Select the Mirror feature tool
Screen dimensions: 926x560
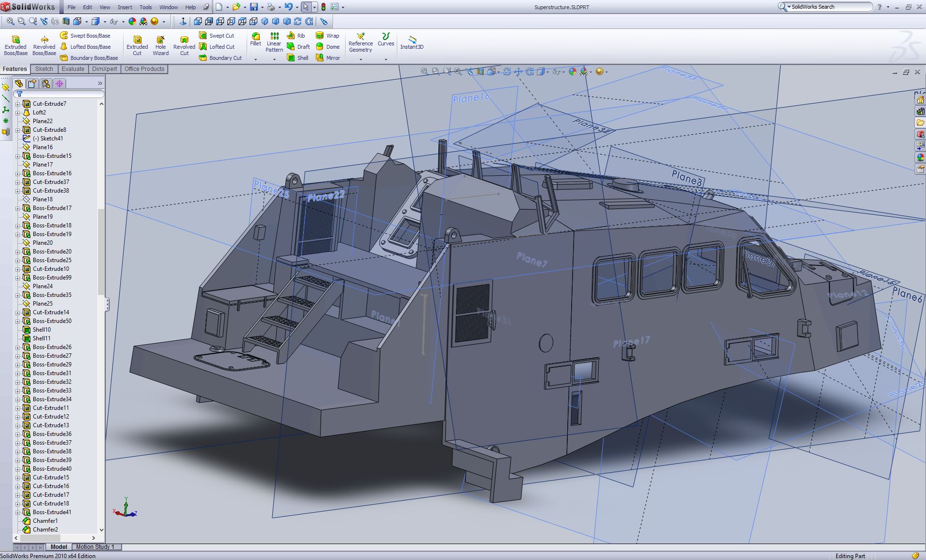pos(327,58)
